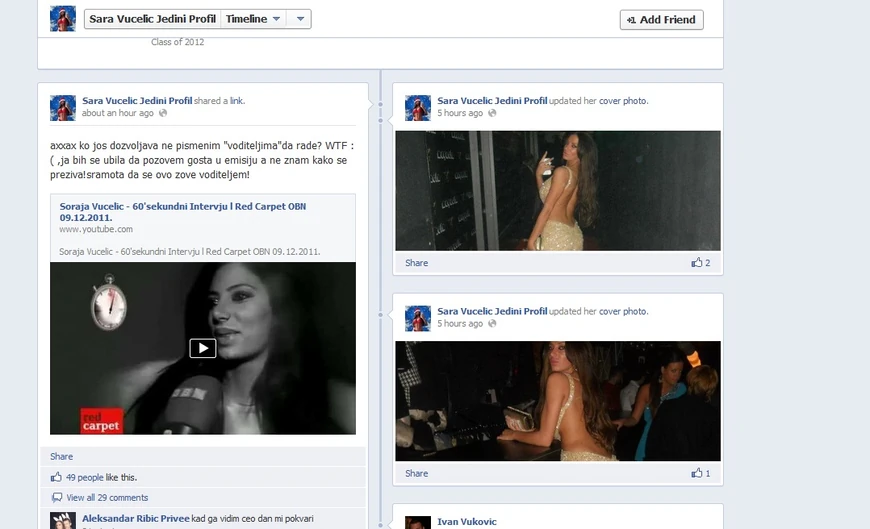870x529 pixels.
Task: Click the thumbs-up icon next to 49 people
Action: point(56,477)
